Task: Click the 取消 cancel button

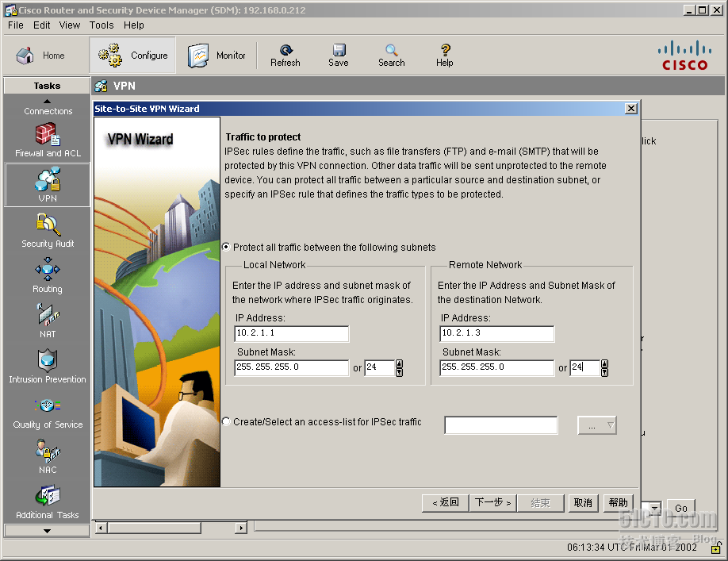Action: (x=583, y=503)
